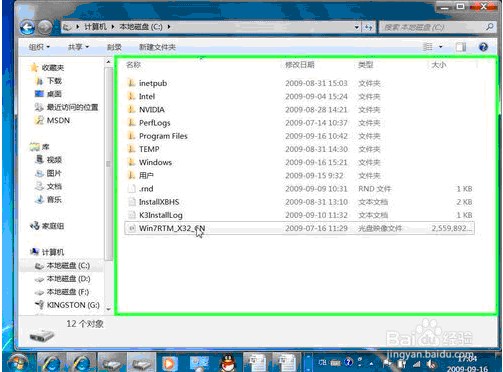Open the 音乐 library
Viewport: 503px width, 372px height.
(x=54, y=200)
